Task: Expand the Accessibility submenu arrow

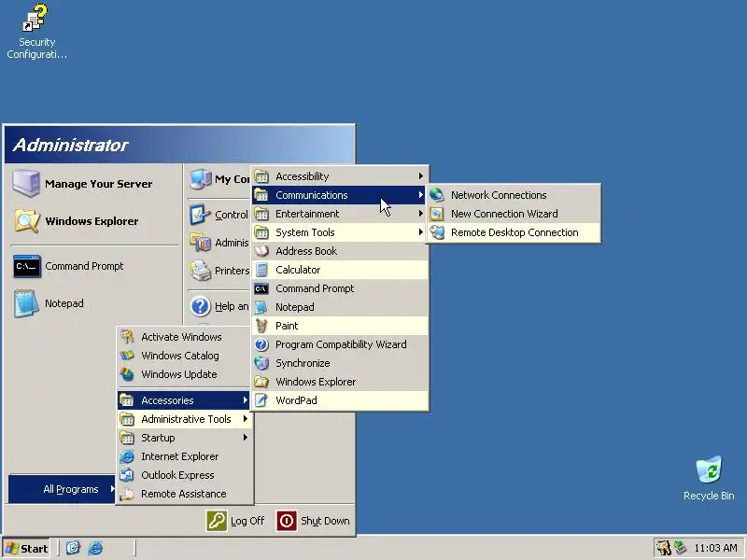Action: [x=421, y=176]
